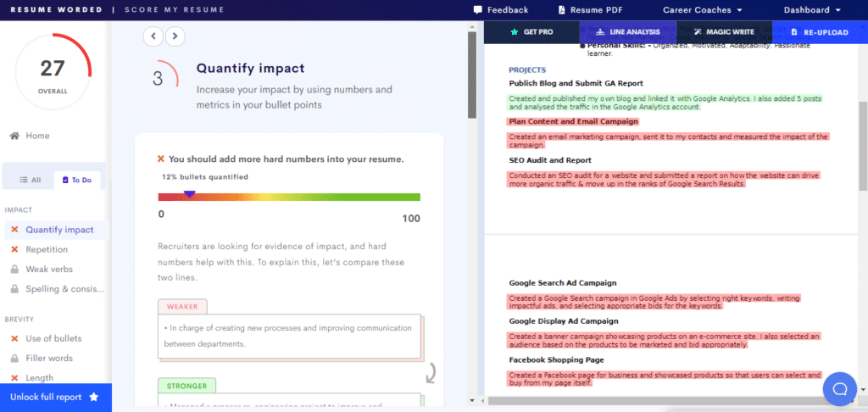Screen dimensions: 868x412
Task: Click the Google Display Ad Campaign heading
Action: (564, 321)
